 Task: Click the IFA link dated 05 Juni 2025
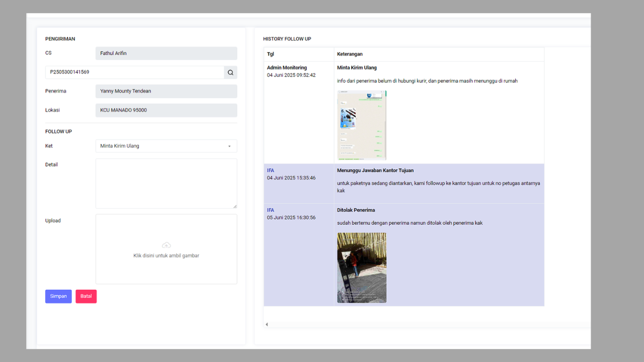[271, 210]
